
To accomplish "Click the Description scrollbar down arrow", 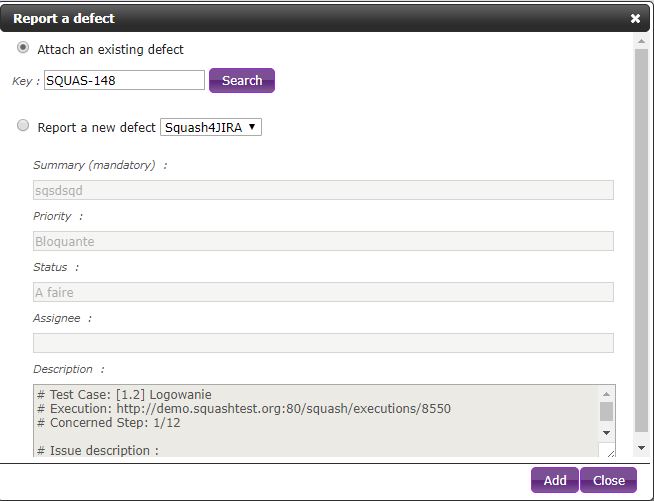I will 606,432.
